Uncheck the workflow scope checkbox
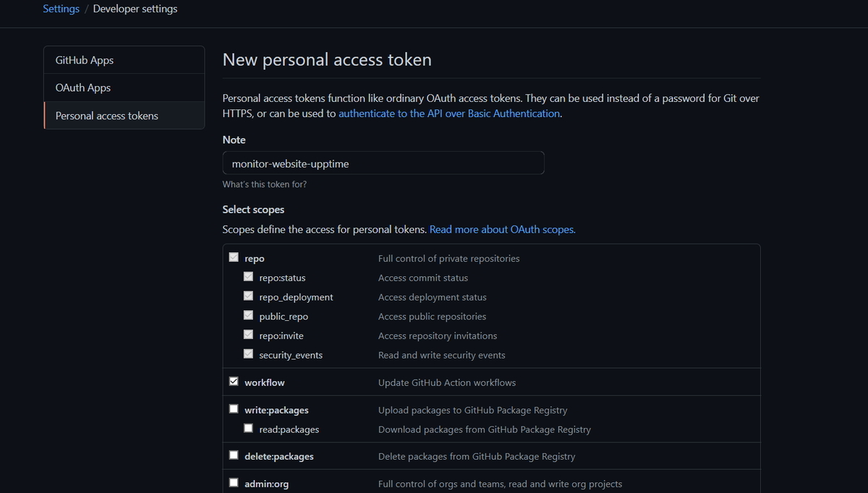The image size is (868, 493). point(234,382)
